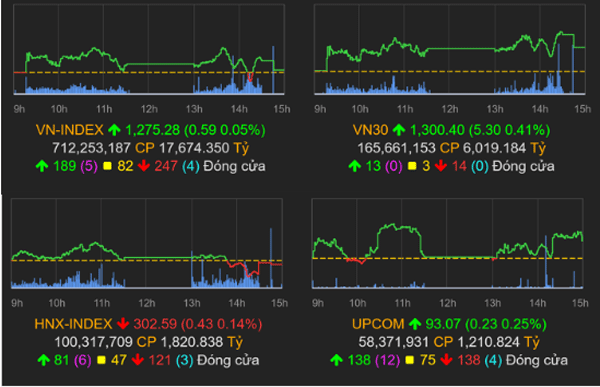The width and height of the screenshot is (600, 387).
Task: Click the change text (0.23 0.25%)
Action: click(505, 324)
